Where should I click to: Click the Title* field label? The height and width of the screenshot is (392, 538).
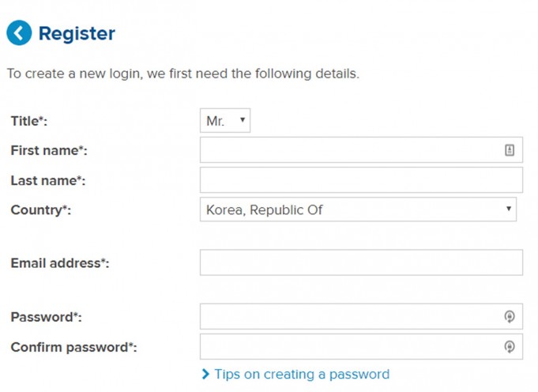click(29, 121)
